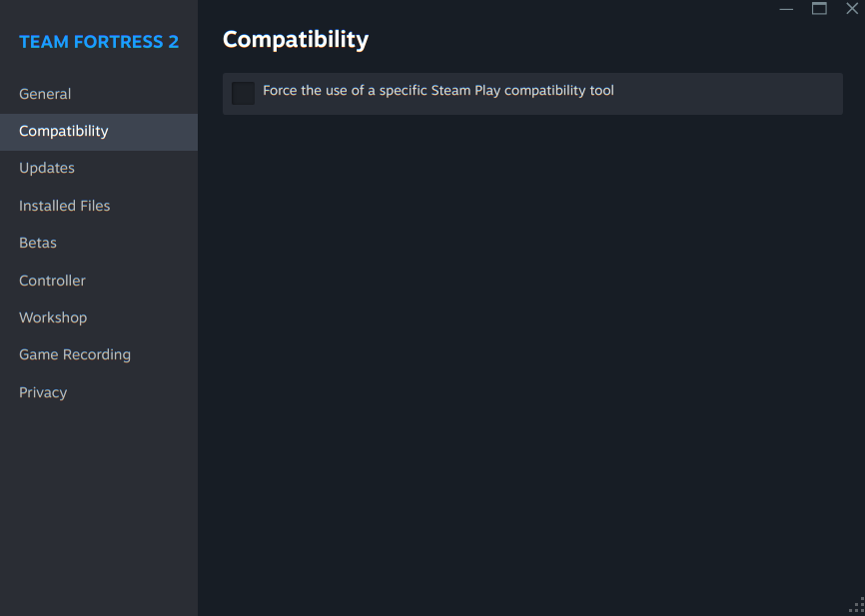The image size is (865, 616).
Task: Click the empty sidebar area below Privacy
Action: click(99, 499)
